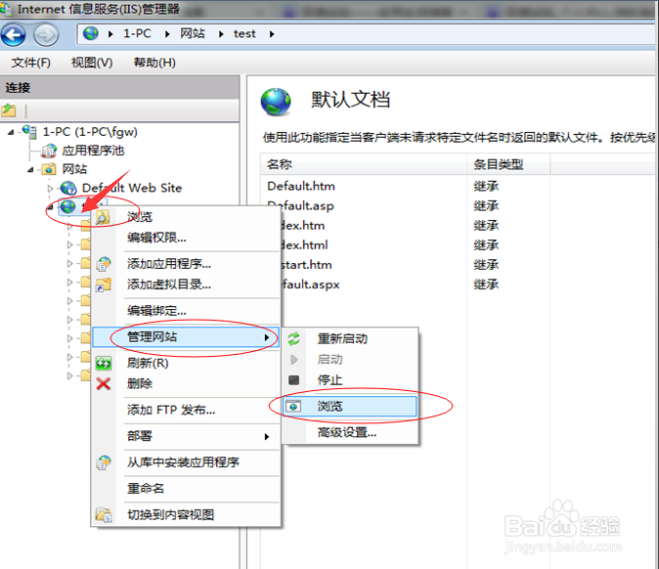
Task: Click the Back navigation arrow button
Action: pos(13,35)
